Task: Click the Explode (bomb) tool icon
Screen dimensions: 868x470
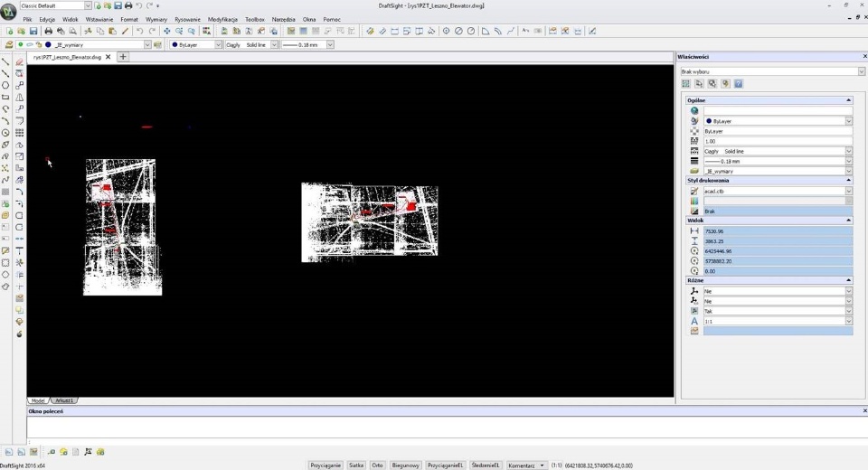Action: (19, 334)
